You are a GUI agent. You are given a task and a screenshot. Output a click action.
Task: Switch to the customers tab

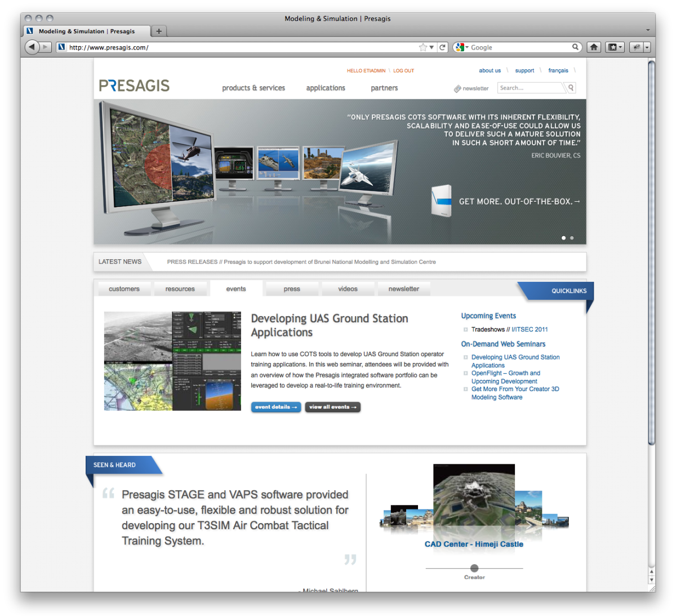124,289
